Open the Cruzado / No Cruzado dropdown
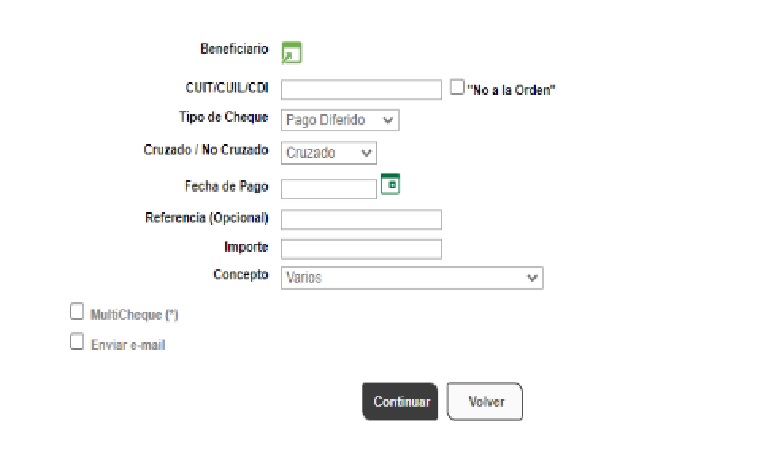This screenshot has width=777, height=456. (x=329, y=153)
